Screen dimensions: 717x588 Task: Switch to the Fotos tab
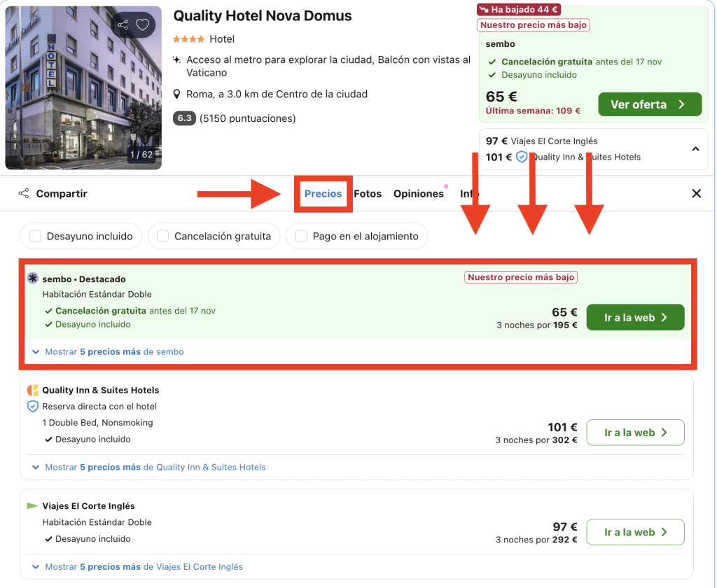pos(368,194)
